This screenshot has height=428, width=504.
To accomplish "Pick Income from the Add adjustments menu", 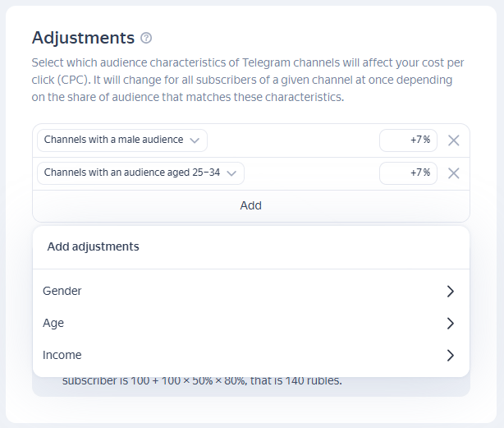I will pyautogui.click(x=62, y=356).
